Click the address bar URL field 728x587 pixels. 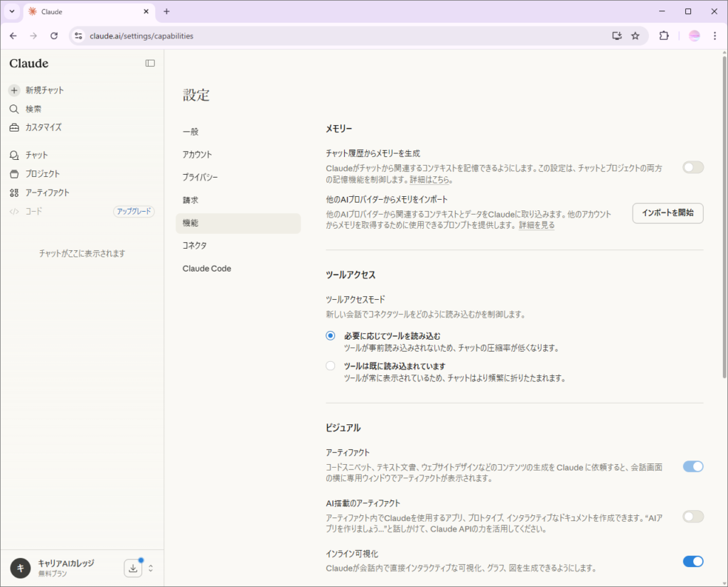tap(341, 36)
